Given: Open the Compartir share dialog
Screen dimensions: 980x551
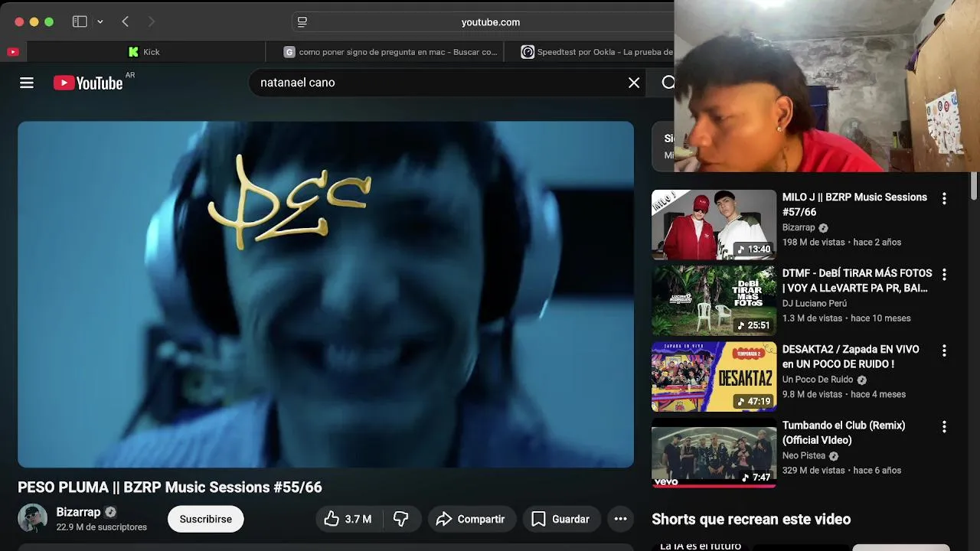Looking at the screenshot, I should [x=472, y=519].
